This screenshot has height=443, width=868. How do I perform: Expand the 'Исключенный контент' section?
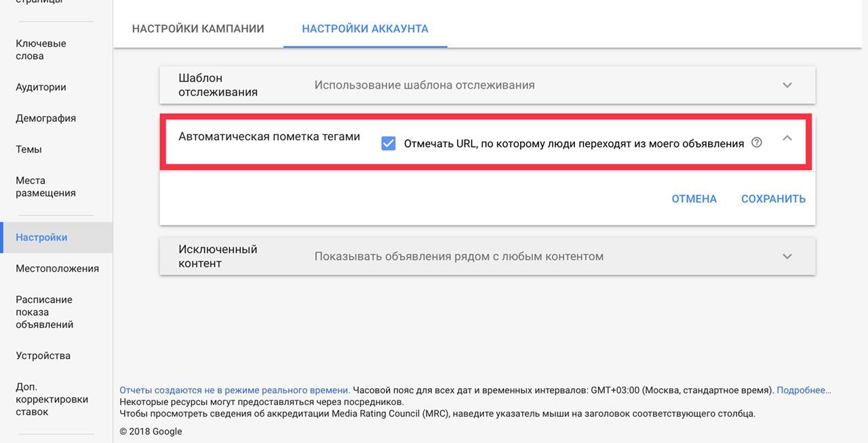[x=787, y=257]
